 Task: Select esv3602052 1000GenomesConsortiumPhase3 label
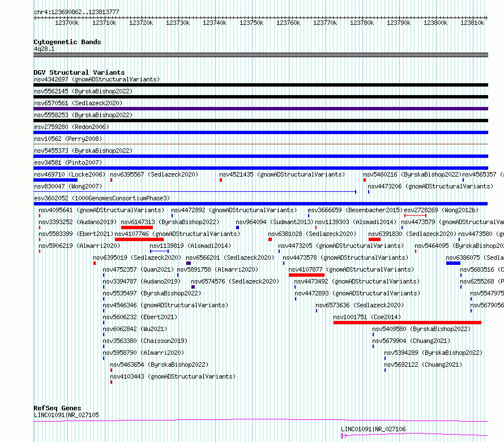click(102, 198)
